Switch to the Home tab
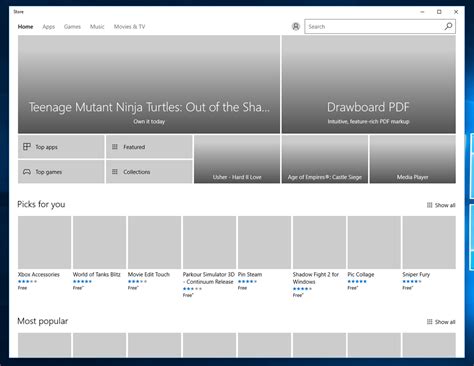The width and height of the screenshot is (474, 366). coord(25,27)
